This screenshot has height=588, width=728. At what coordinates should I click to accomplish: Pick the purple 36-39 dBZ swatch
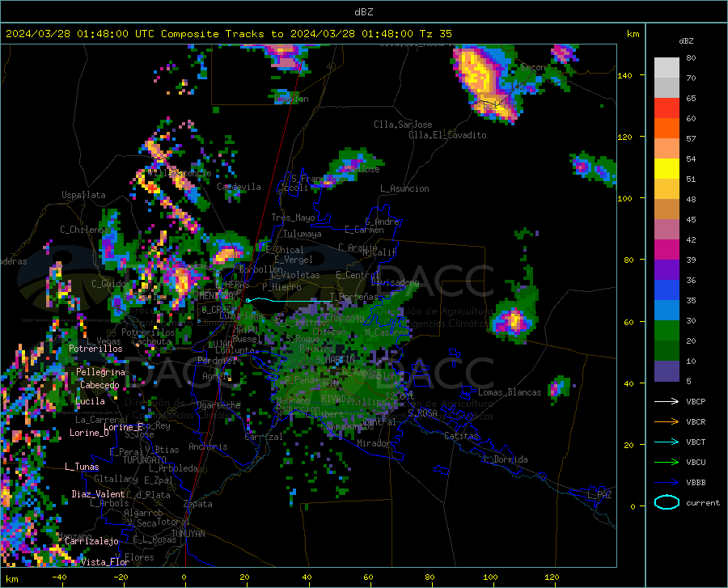667,270
